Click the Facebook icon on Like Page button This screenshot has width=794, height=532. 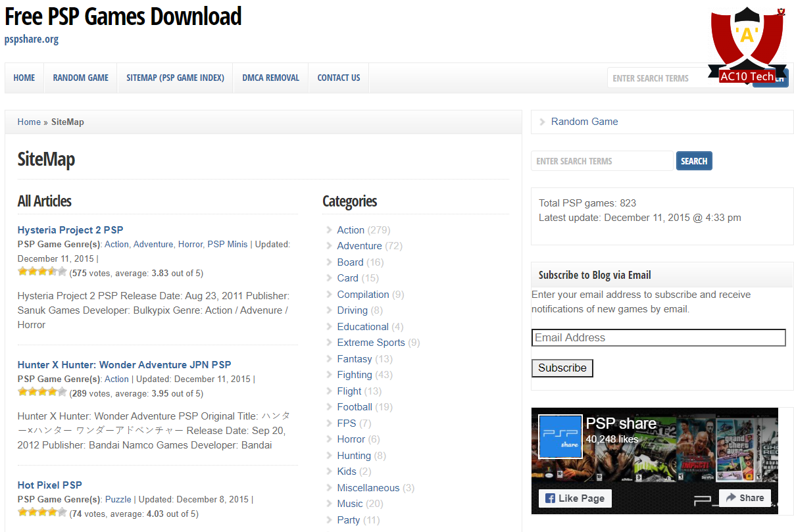click(x=550, y=498)
